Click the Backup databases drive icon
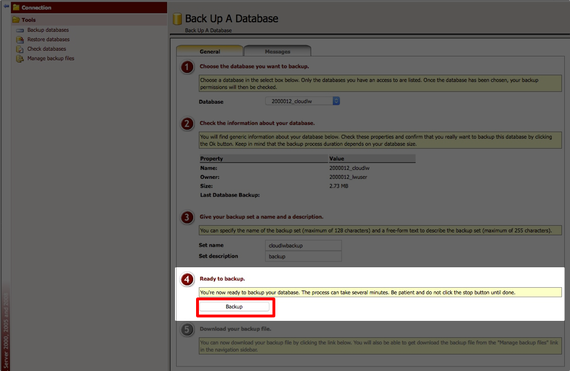Viewport: 570px width, 371px height. click(20, 30)
